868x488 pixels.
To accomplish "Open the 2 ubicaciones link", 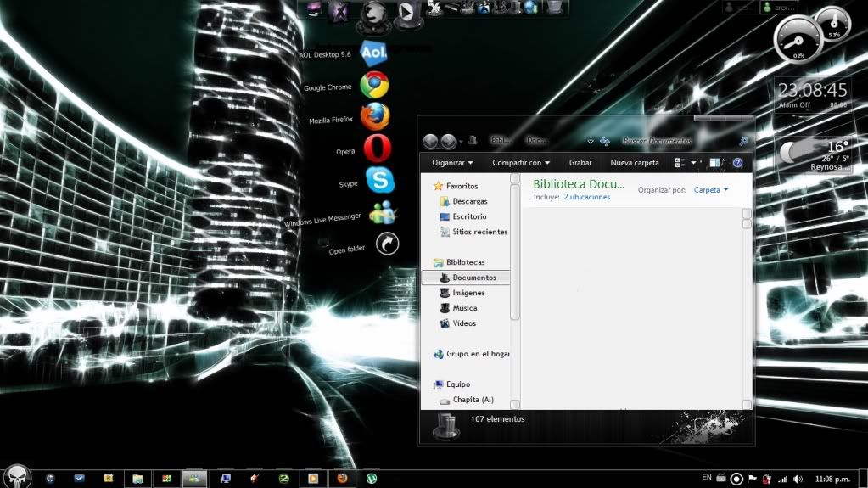I will [587, 197].
